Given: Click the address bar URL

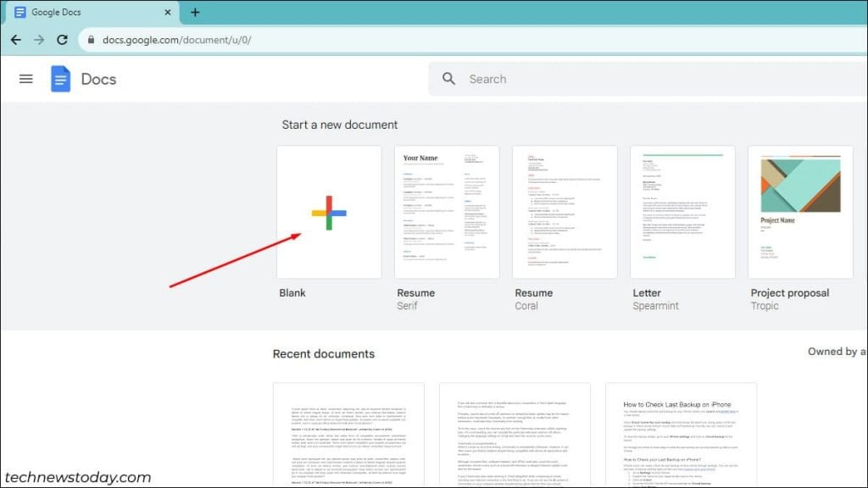Looking at the screenshot, I should tap(176, 40).
